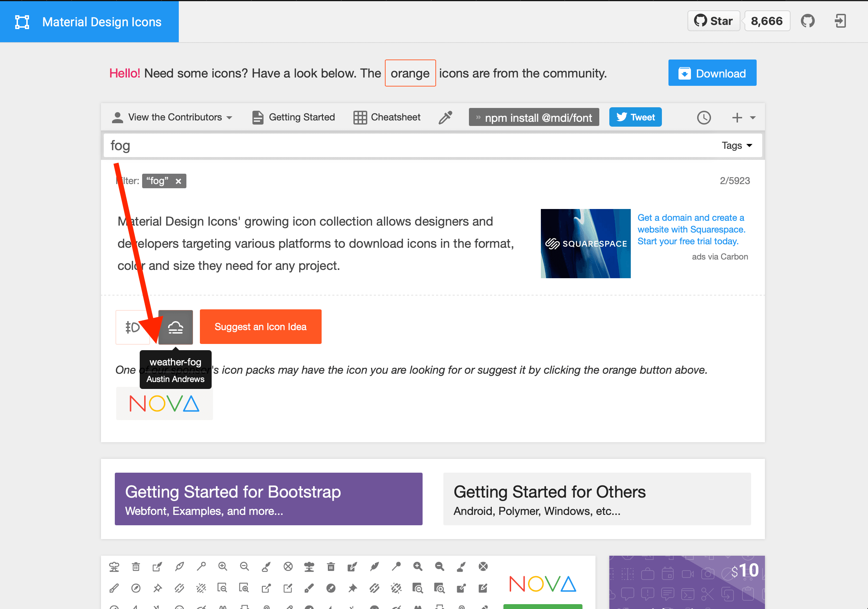This screenshot has width=868, height=609.
Task: Open the history clock icon
Action: point(703,118)
